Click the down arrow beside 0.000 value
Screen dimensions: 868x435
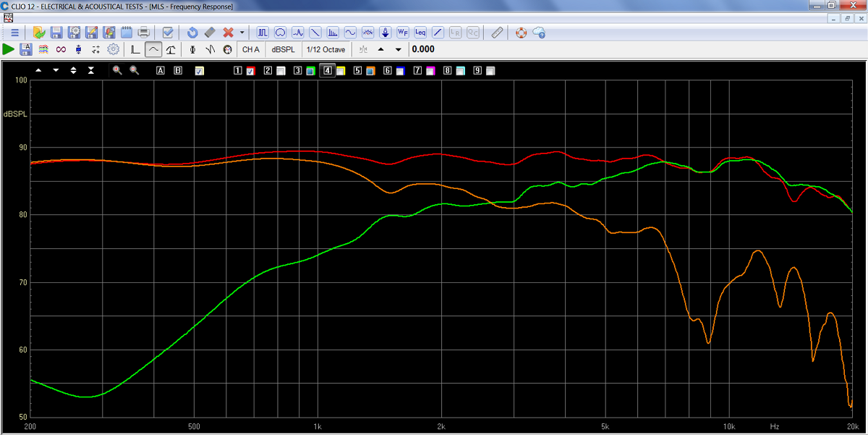[398, 49]
